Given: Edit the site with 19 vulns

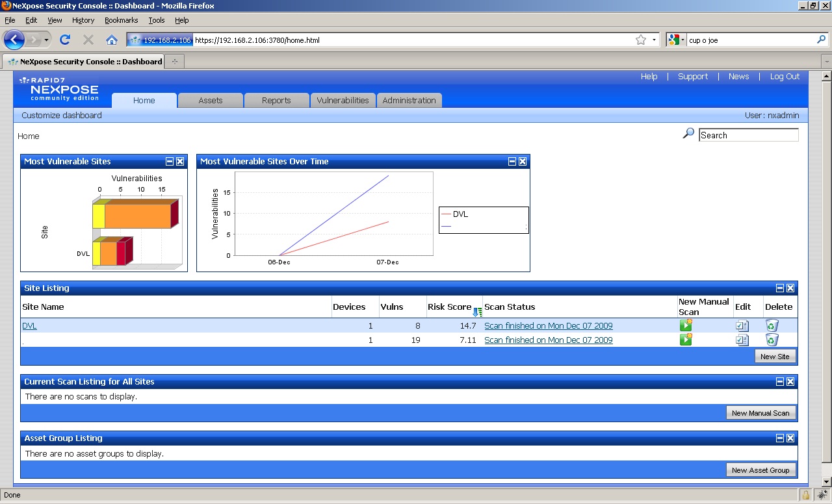Looking at the screenshot, I should [742, 340].
